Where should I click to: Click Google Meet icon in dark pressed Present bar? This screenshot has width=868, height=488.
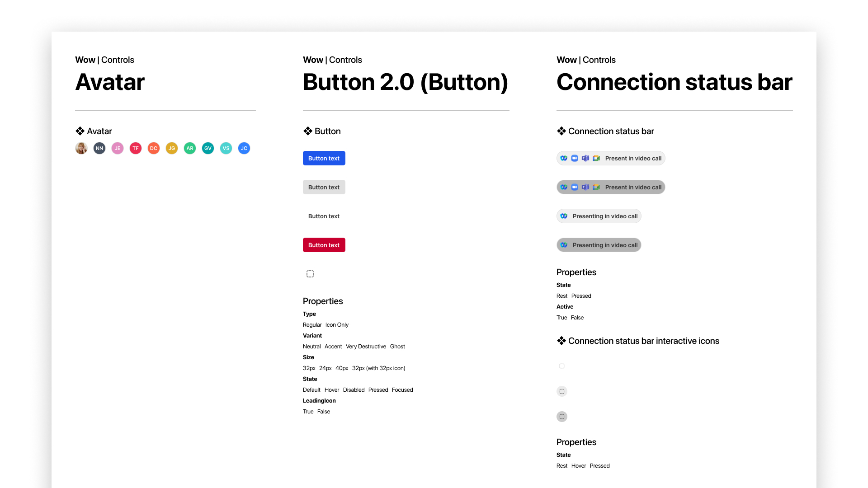[596, 187]
